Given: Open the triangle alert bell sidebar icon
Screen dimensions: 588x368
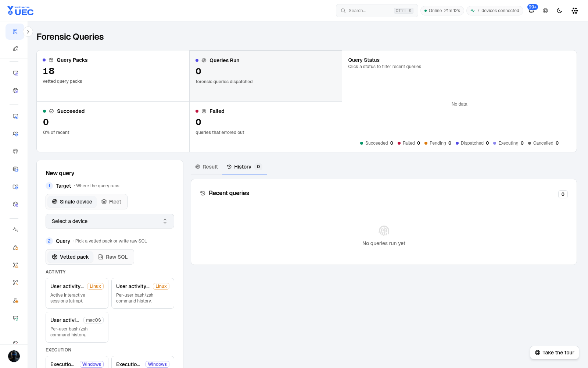Looking at the screenshot, I should (x=15, y=247).
